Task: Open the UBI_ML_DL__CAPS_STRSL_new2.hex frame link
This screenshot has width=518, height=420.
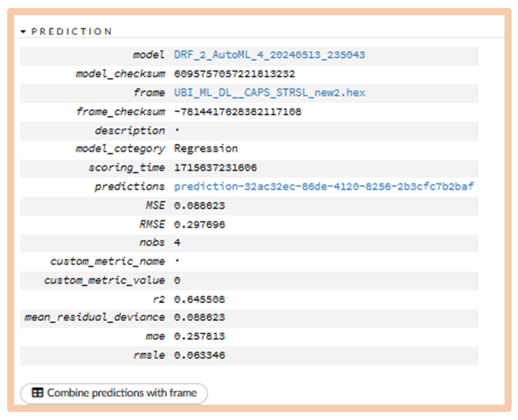Action: tap(269, 93)
